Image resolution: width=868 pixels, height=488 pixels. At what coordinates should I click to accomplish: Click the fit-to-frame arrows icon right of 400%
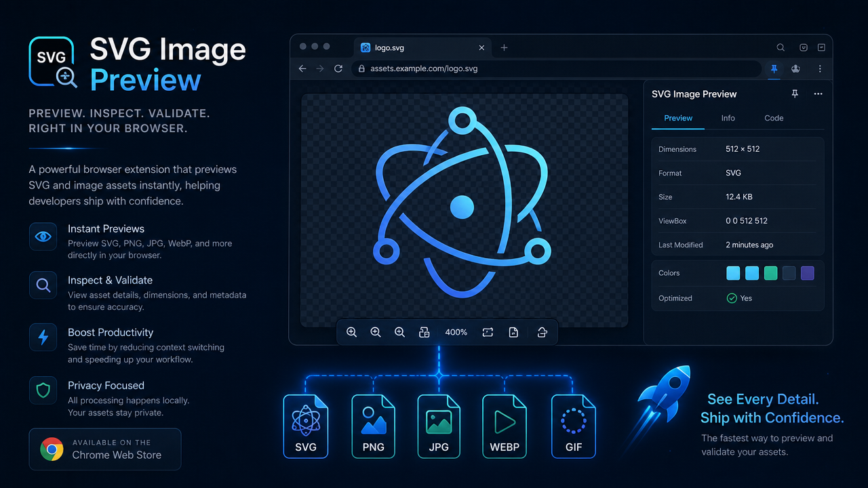pos(488,332)
